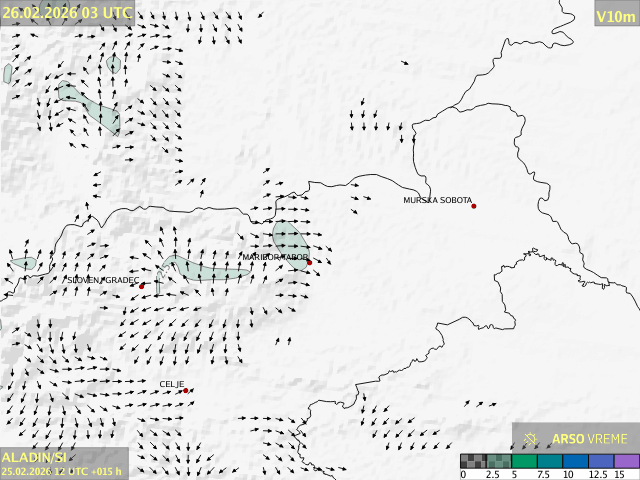Click the Celje station red dot
640x480 pixels.
[186, 391]
